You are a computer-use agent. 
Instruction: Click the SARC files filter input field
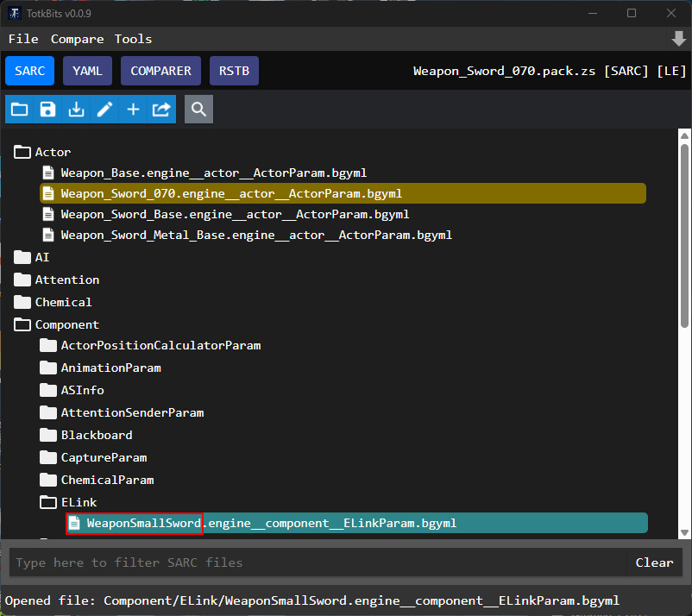[x=315, y=563]
